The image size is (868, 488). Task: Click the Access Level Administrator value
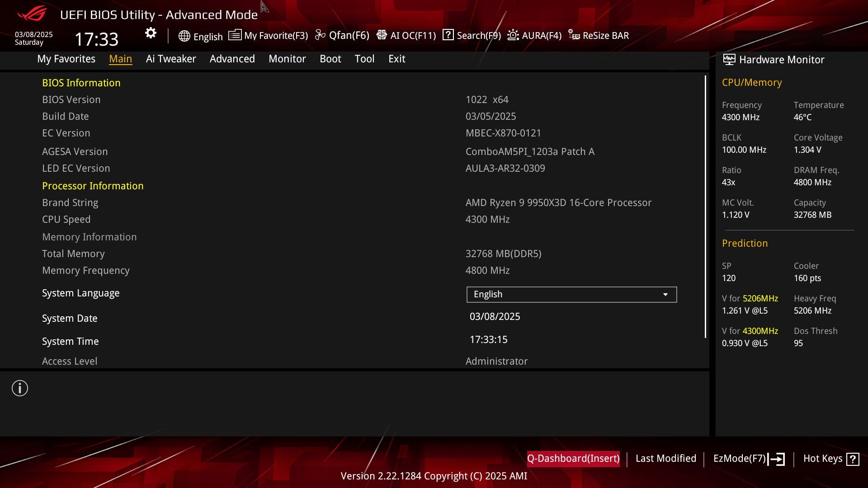tap(497, 361)
